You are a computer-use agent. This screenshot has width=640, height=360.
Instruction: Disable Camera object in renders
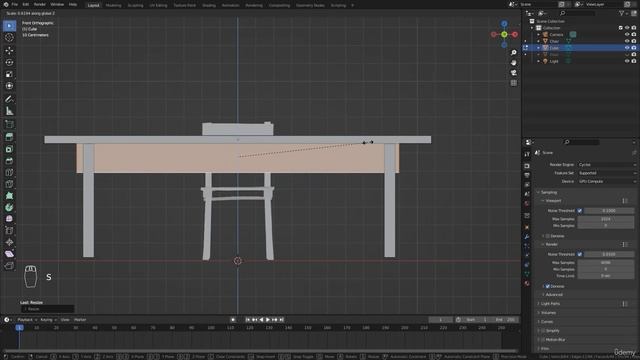tap(634, 35)
